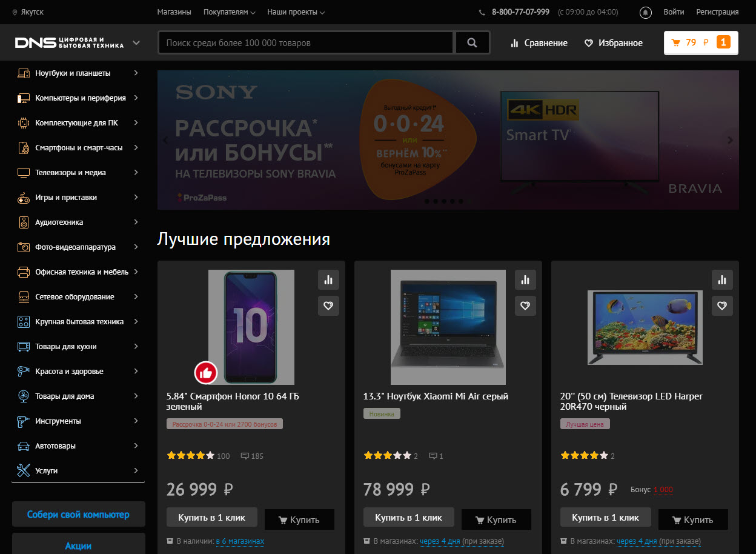This screenshot has height=554, width=756.
Task: Click Собери свой компьютер button
Action: pos(79,514)
